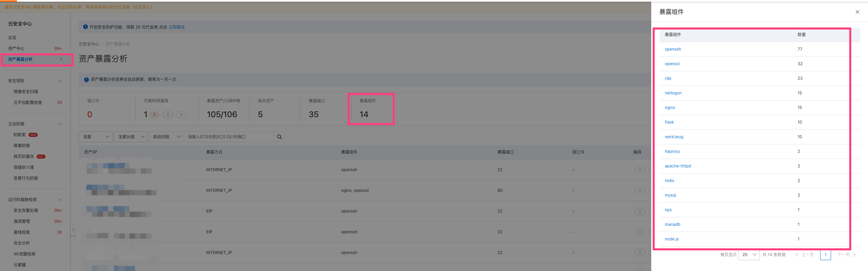Open the page size 20 dropdown
The width and height of the screenshot is (868, 271).
point(749,254)
